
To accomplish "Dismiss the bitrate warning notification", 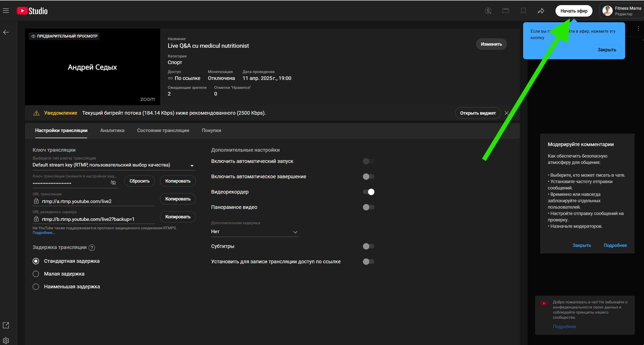I will pos(507,113).
